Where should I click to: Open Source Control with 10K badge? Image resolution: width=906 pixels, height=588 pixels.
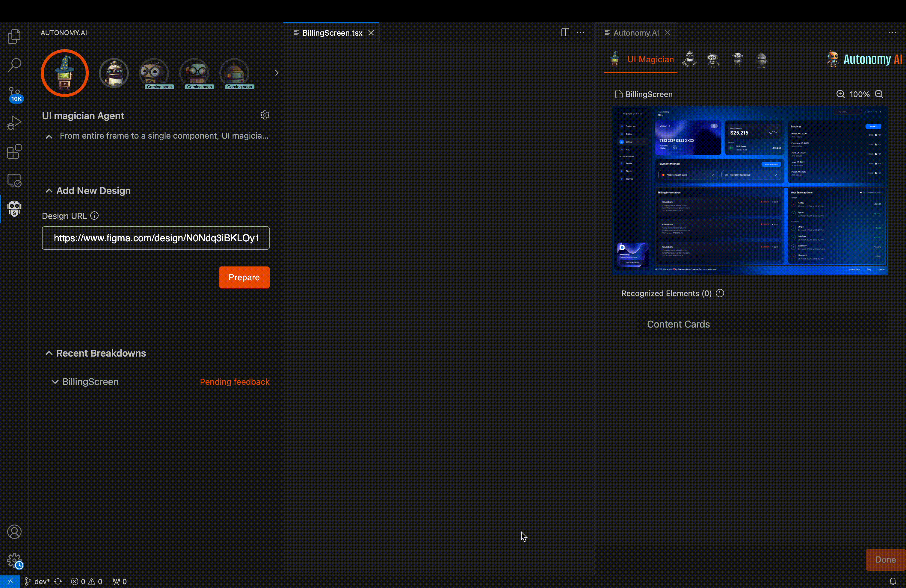(x=15, y=94)
